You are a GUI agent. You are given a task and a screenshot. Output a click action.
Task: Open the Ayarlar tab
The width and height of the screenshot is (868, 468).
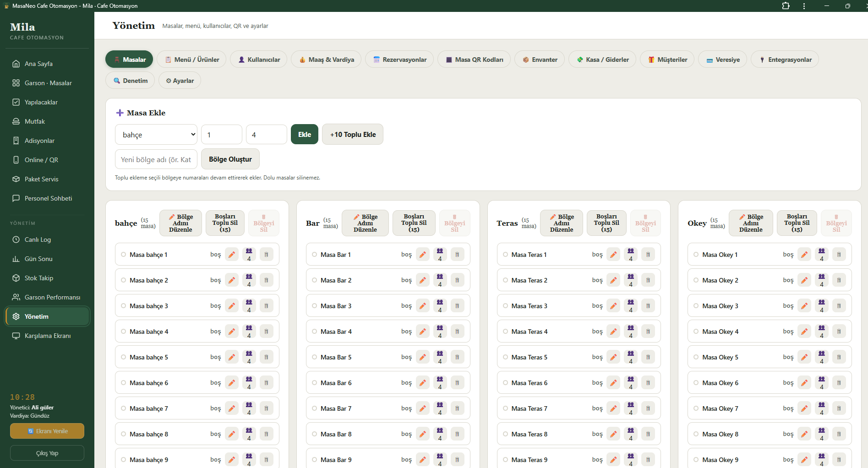180,81
